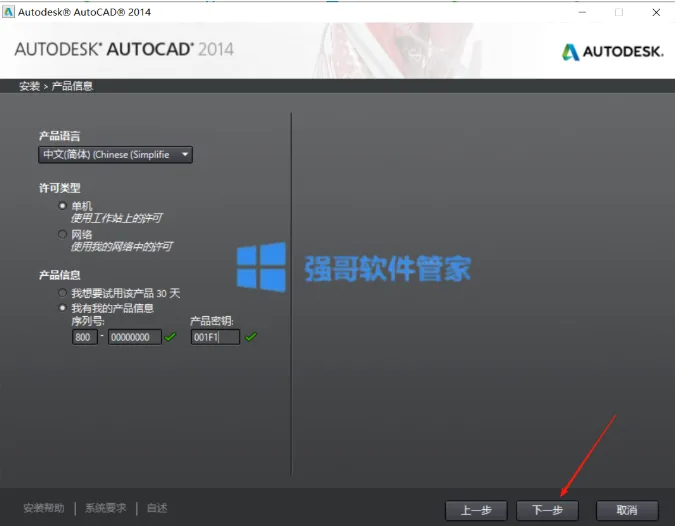The height and width of the screenshot is (526, 675).
Task: Click the 许可类型 heading
Action: pos(59,188)
